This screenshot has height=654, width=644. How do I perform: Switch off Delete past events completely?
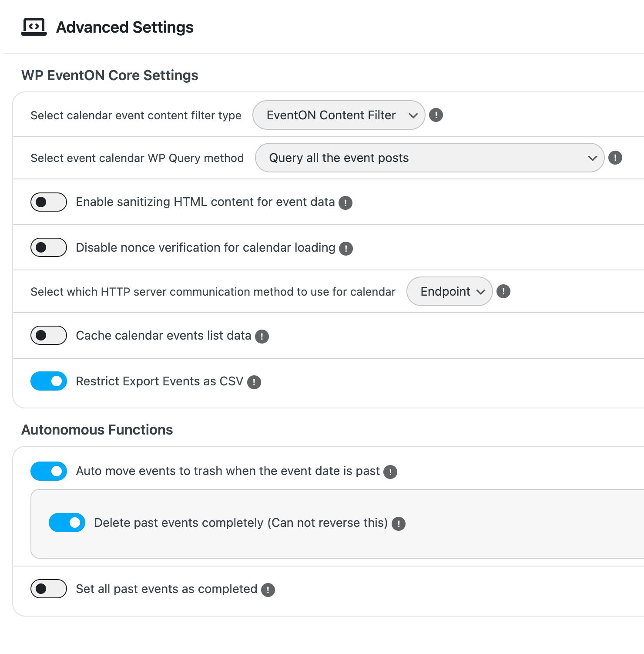pyautogui.click(x=67, y=523)
